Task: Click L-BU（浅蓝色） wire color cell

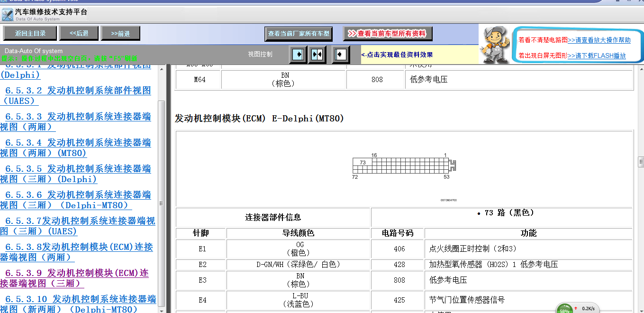Action: pos(299,300)
